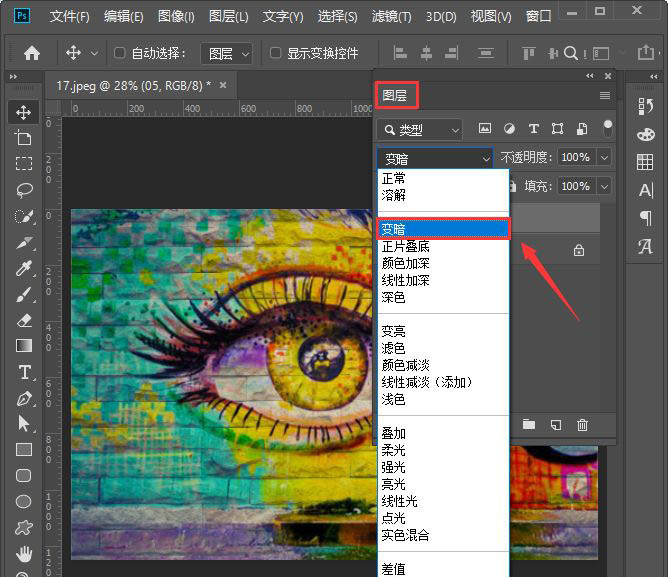The width and height of the screenshot is (668, 577).
Task: Select the Rounded Rectangle tool
Action: pos(24,476)
